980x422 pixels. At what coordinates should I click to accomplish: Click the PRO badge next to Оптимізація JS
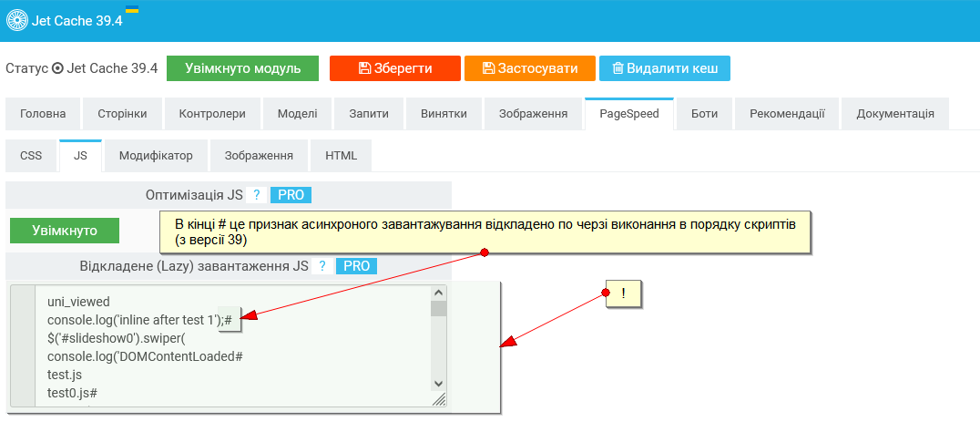pyautogui.click(x=291, y=195)
